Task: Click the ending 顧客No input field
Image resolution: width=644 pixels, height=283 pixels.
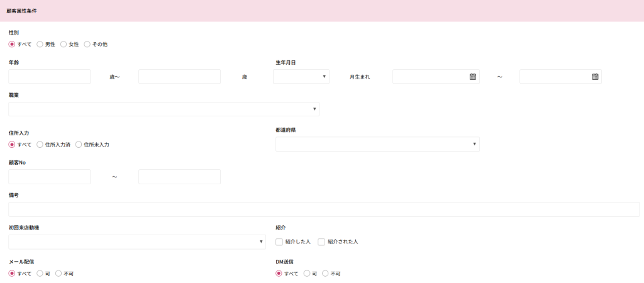Action: tap(179, 177)
